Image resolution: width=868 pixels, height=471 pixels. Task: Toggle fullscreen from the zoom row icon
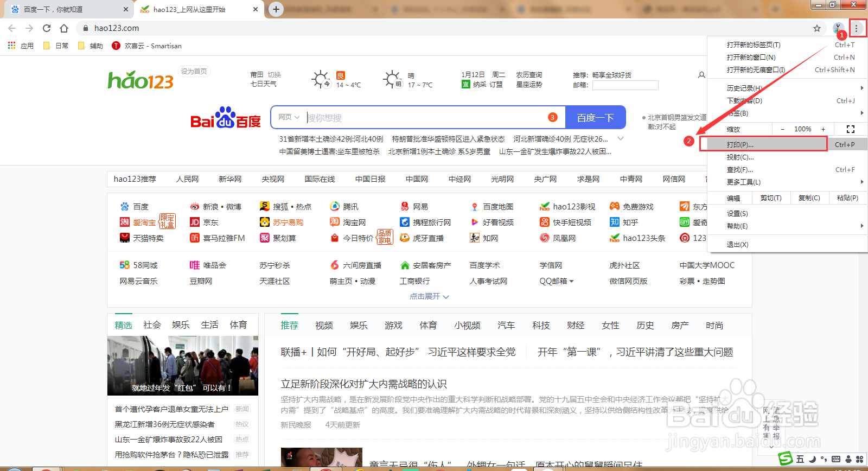coord(851,129)
